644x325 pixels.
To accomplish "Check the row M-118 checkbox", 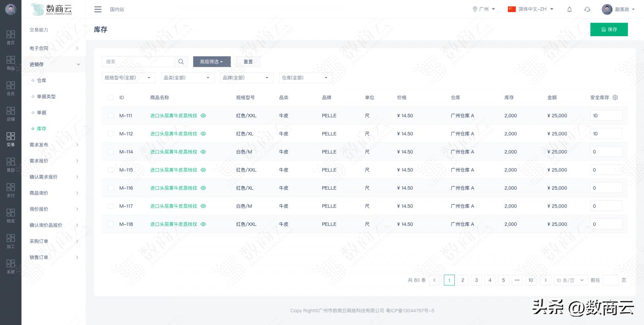I will 111,224.
